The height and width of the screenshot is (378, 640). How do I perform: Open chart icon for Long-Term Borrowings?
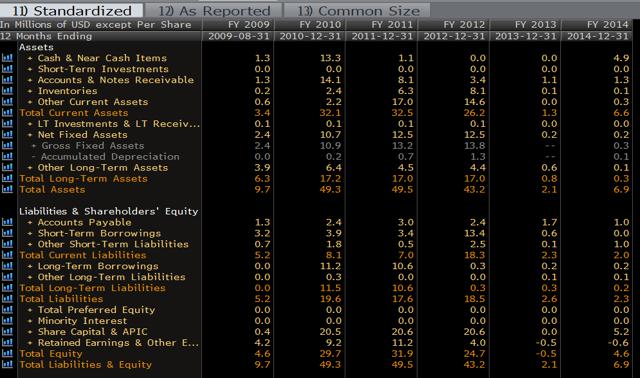7,266
